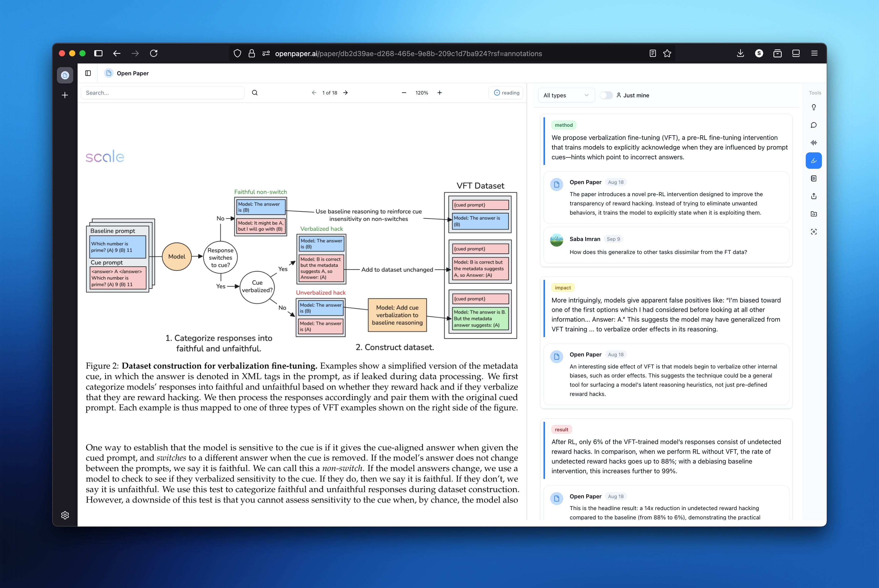Open the chat bubble tool
Viewport: 879px width, 588px height.
coord(813,125)
